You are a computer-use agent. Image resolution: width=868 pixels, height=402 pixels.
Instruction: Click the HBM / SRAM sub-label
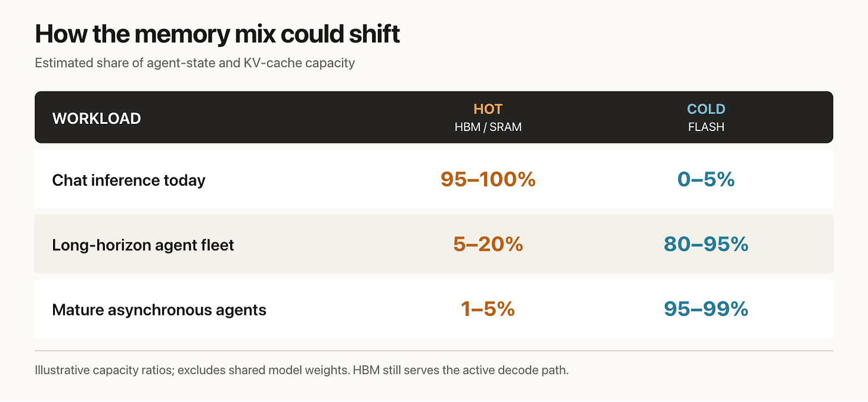pos(488,127)
